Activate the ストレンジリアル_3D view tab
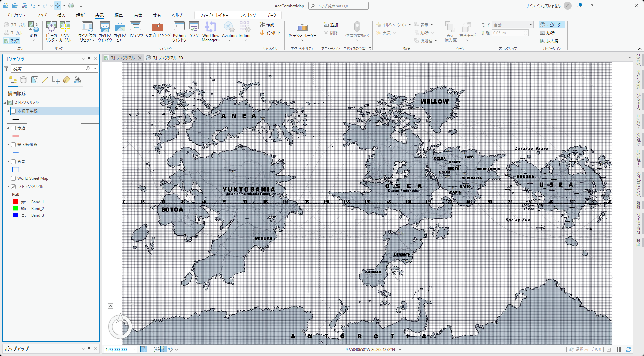Screen dimensions: 644x356 click(x=165, y=58)
